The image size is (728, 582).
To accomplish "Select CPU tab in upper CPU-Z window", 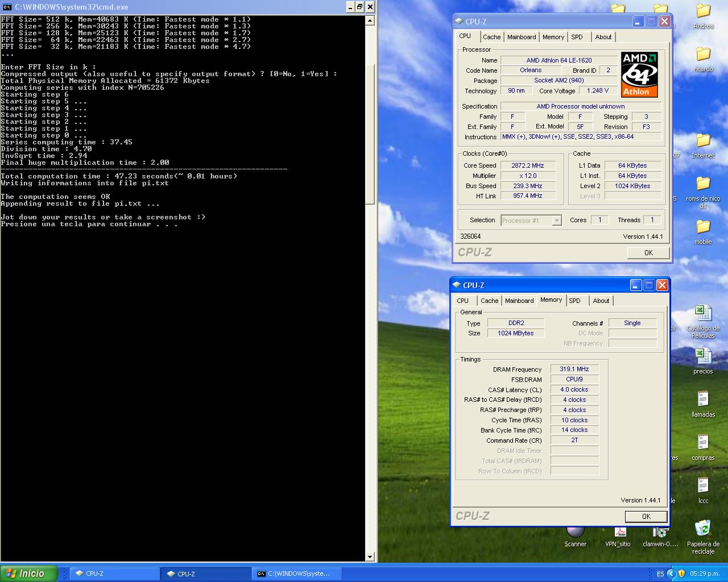I will pyautogui.click(x=465, y=36).
